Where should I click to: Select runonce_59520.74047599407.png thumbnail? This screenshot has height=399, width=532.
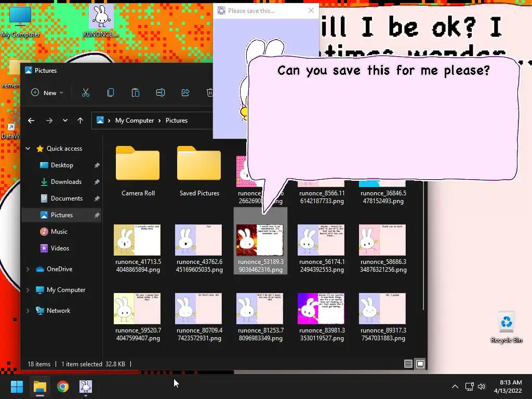point(137,309)
